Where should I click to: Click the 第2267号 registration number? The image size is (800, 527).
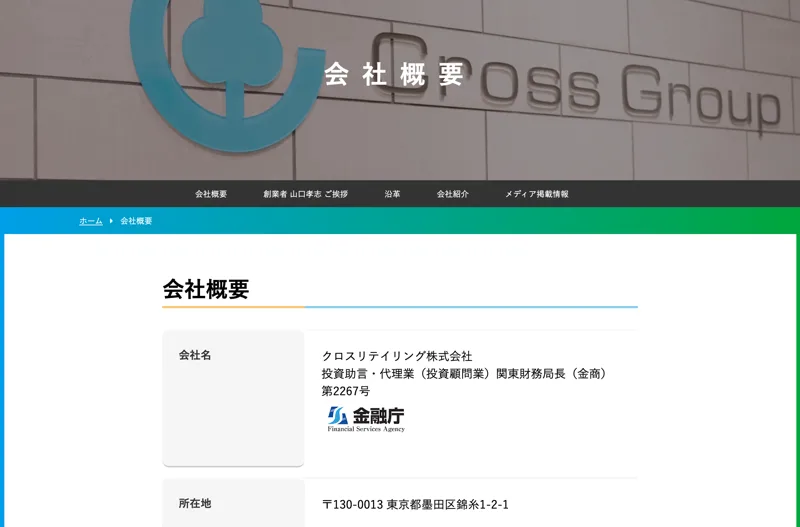(346, 391)
